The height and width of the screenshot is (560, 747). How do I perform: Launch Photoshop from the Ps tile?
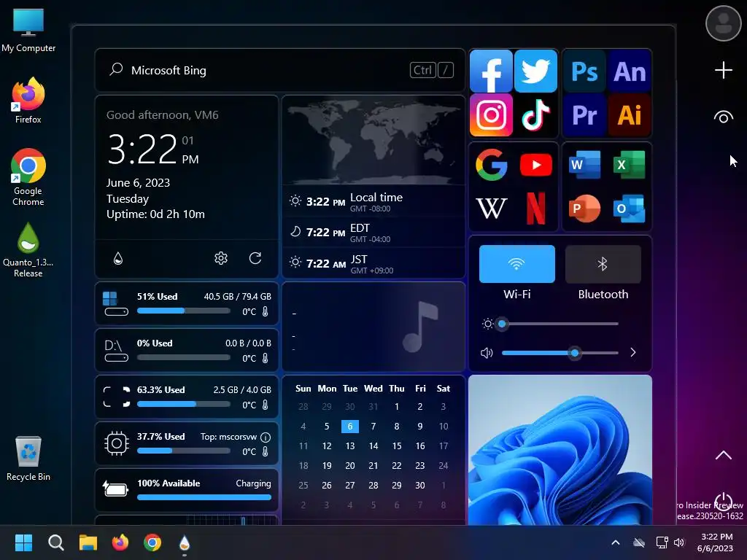pos(584,72)
